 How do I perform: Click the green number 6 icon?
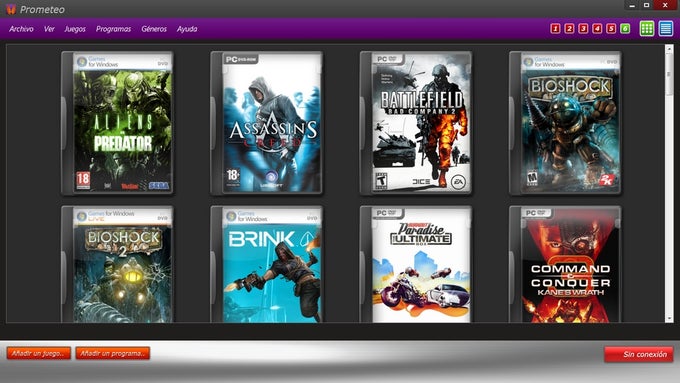(x=625, y=29)
